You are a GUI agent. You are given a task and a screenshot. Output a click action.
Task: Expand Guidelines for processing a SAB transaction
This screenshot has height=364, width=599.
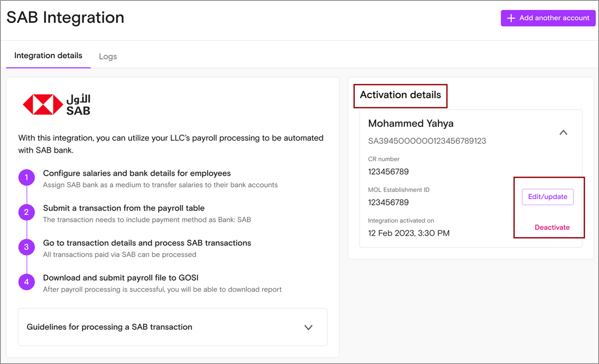click(x=173, y=327)
